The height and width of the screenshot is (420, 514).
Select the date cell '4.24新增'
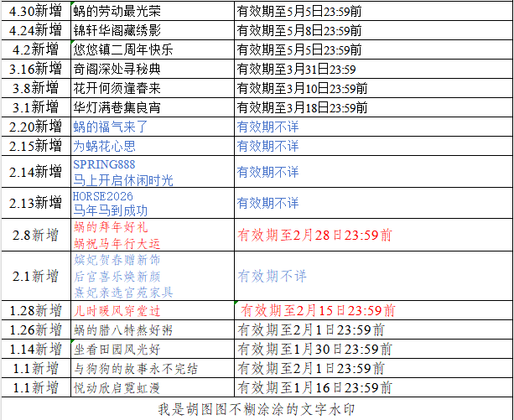coord(36,30)
